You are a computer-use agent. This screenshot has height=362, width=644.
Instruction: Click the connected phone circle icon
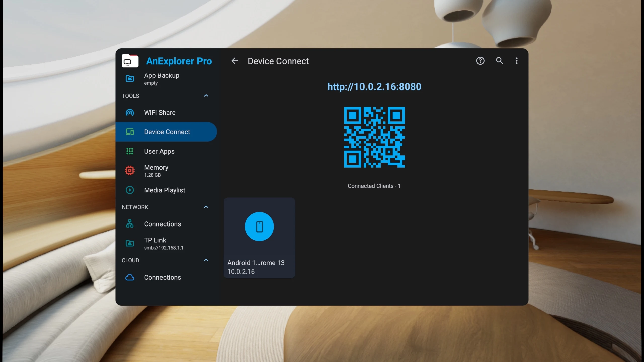click(259, 227)
